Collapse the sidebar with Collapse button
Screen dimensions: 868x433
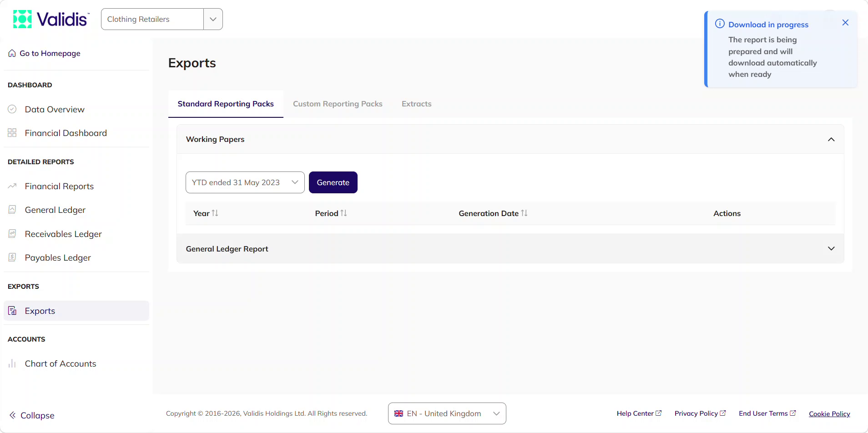[x=32, y=415]
